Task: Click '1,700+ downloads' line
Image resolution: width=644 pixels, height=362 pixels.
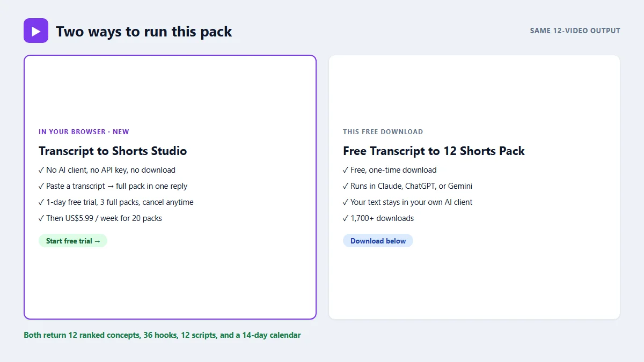Action: tap(378, 218)
